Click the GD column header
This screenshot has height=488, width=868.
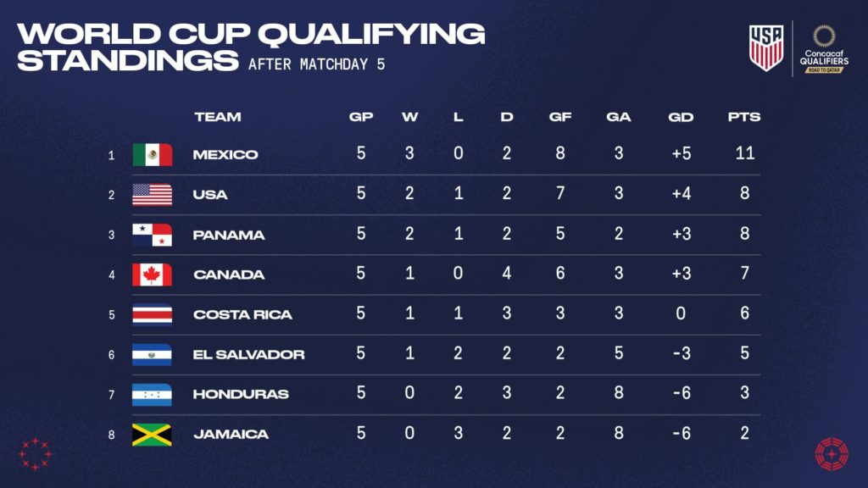681,117
